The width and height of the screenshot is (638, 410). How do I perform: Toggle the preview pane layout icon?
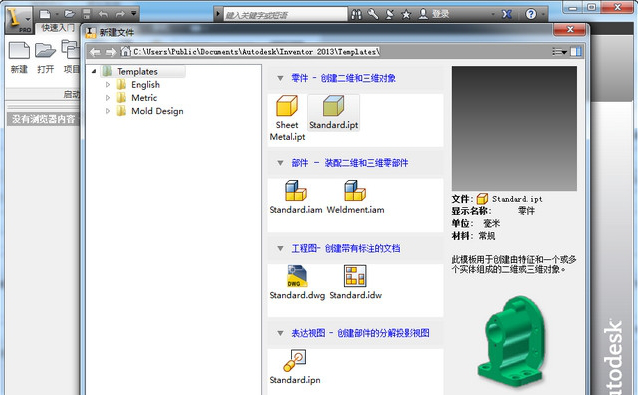tap(576, 52)
